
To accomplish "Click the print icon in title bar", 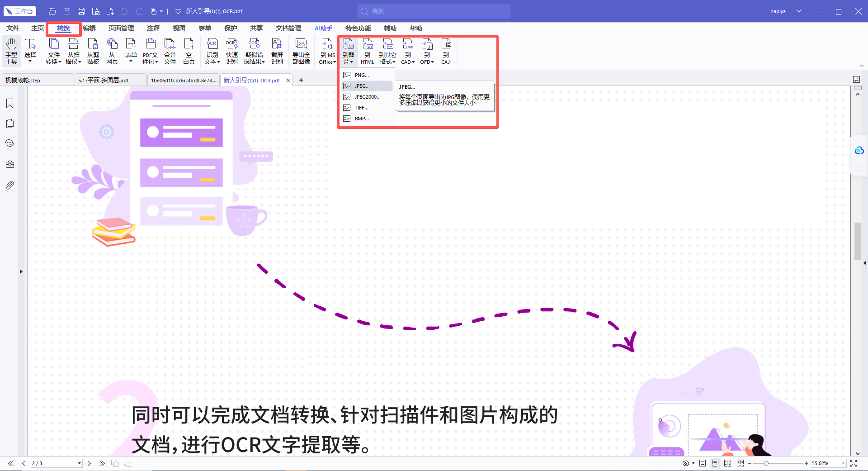I will [x=81, y=11].
